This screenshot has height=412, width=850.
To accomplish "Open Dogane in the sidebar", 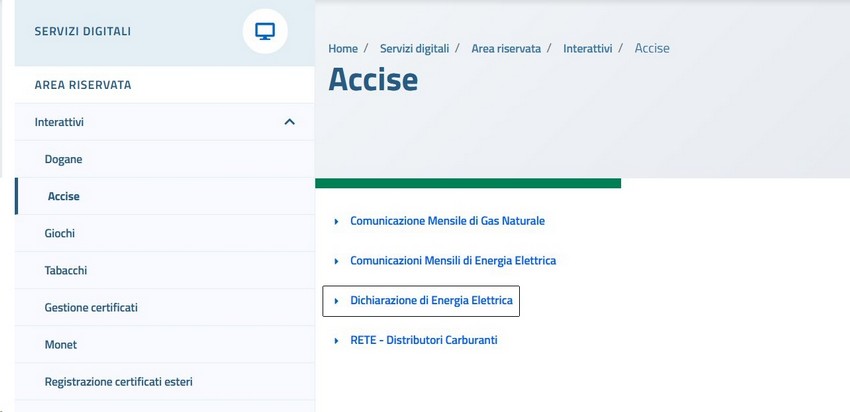I will pyautogui.click(x=63, y=159).
